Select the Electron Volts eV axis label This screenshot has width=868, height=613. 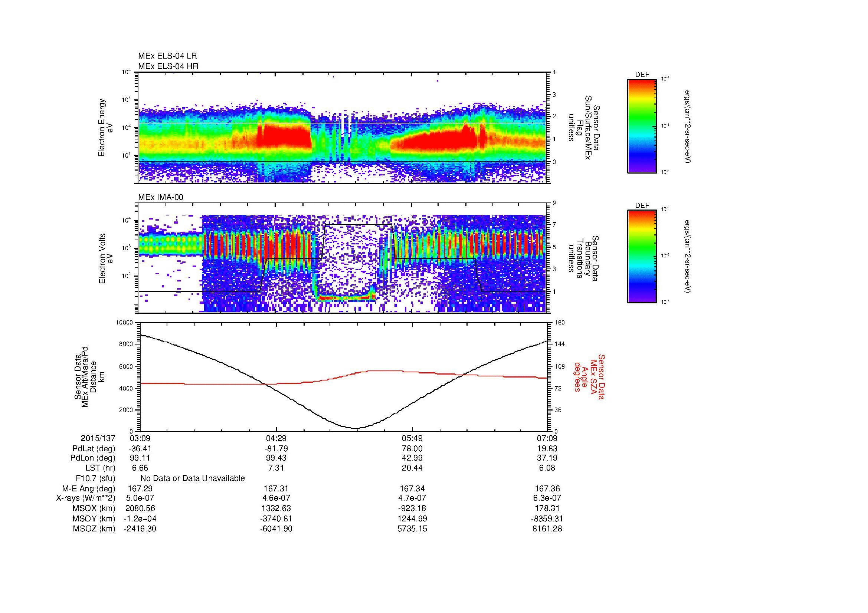(x=106, y=259)
